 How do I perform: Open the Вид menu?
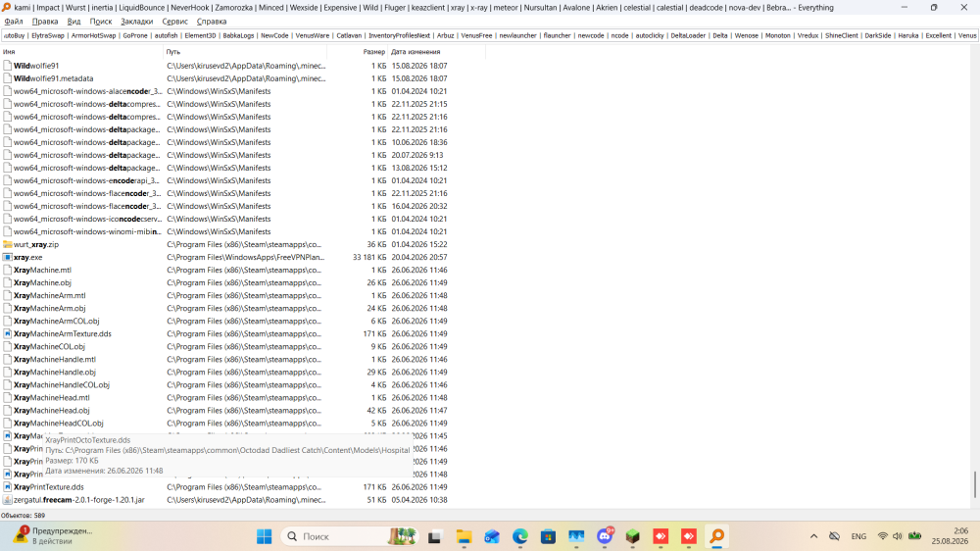pos(73,22)
